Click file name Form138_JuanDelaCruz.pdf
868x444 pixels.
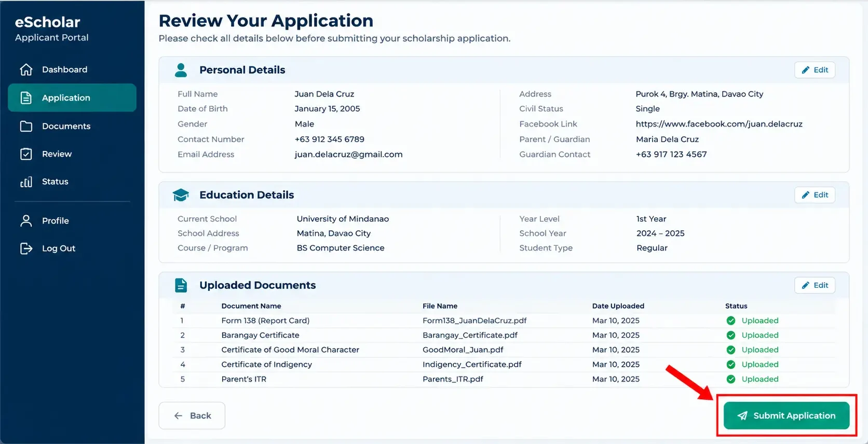coord(474,321)
